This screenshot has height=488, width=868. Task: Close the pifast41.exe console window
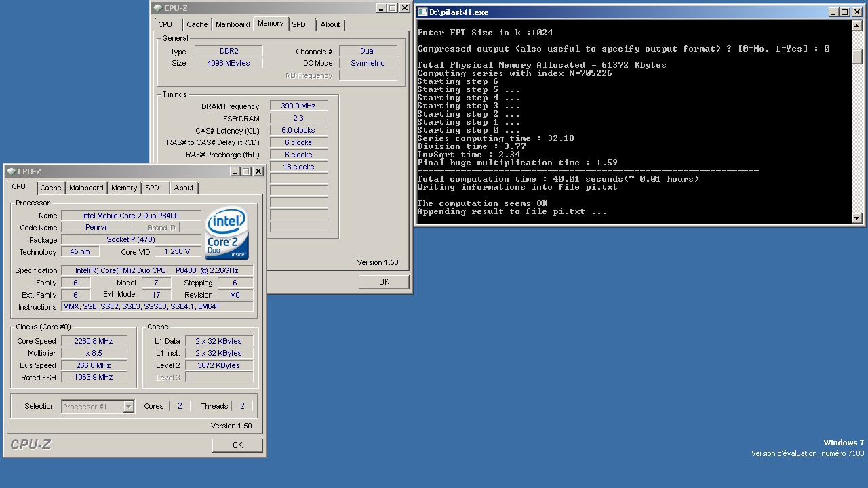pos(856,12)
